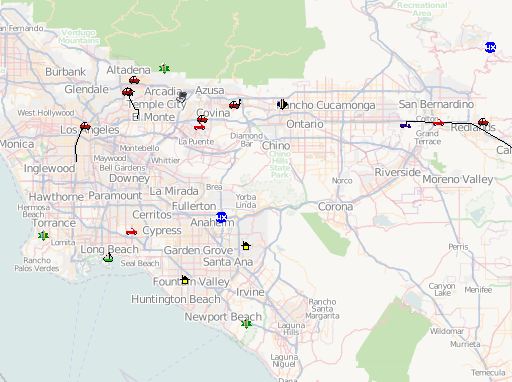The image size is (512, 382).
Task: Click the Menifee map label
Action: pos(478,290)
